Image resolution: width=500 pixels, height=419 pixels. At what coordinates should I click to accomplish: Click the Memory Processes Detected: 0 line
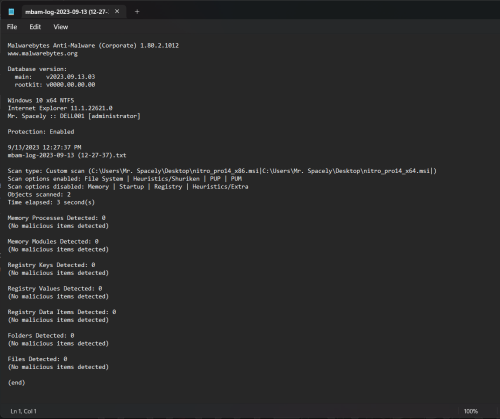(56, 218)
